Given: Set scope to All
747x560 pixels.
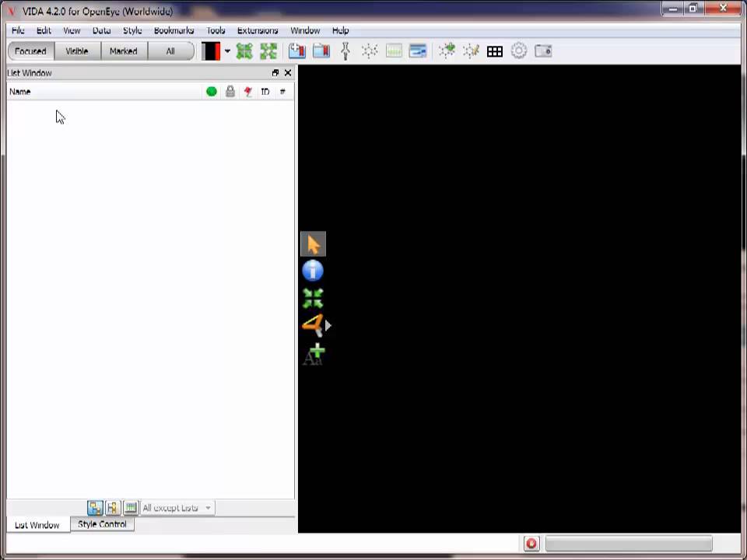Looking at the screenshot, I should (170, 51).
